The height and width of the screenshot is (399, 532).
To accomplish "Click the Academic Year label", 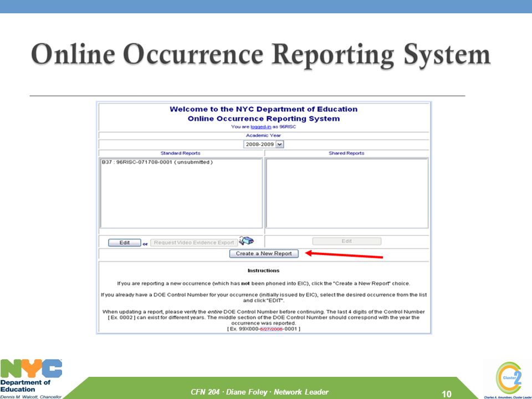I will click(263, 135).
